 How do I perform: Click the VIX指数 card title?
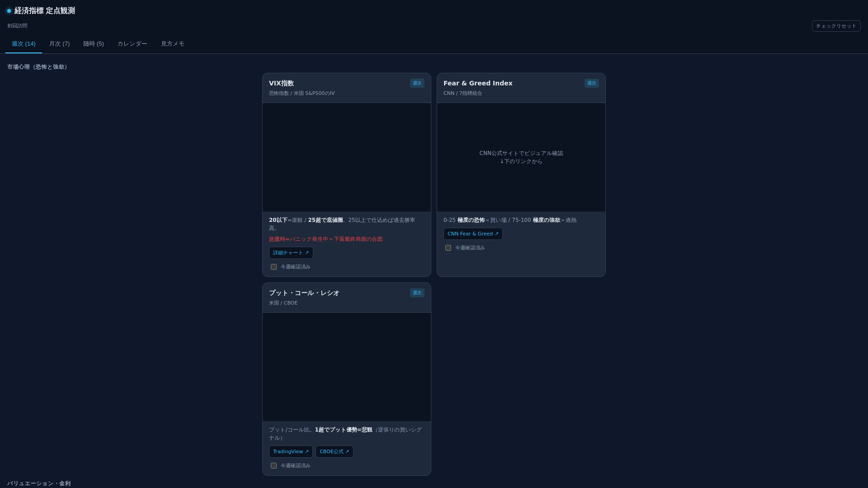pyautogui.click(x=281, y=84)
